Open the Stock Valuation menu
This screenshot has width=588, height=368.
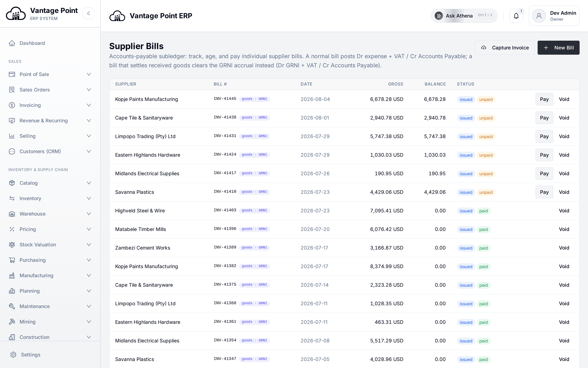[50, 245]
